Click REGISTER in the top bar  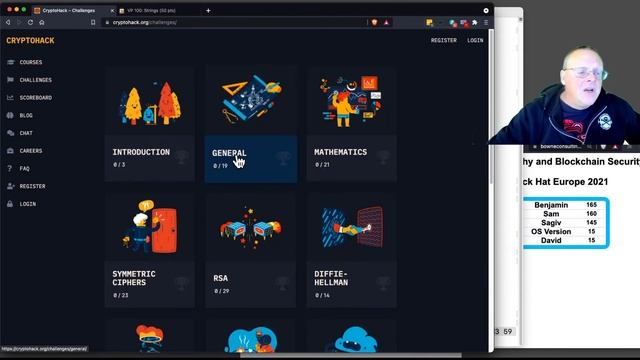[x=444, y=40]
